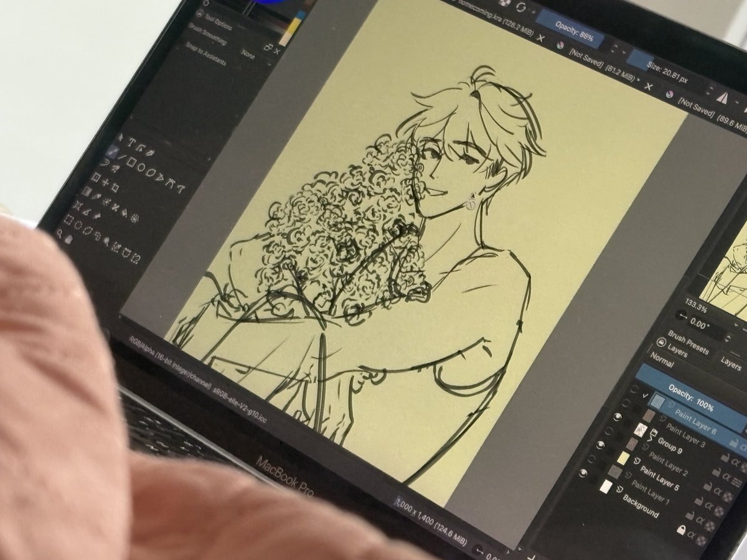This screenshot has width=747, height=560.
Task: Click the horizontal mirror tool icon
Action: [x=722, y=98]
